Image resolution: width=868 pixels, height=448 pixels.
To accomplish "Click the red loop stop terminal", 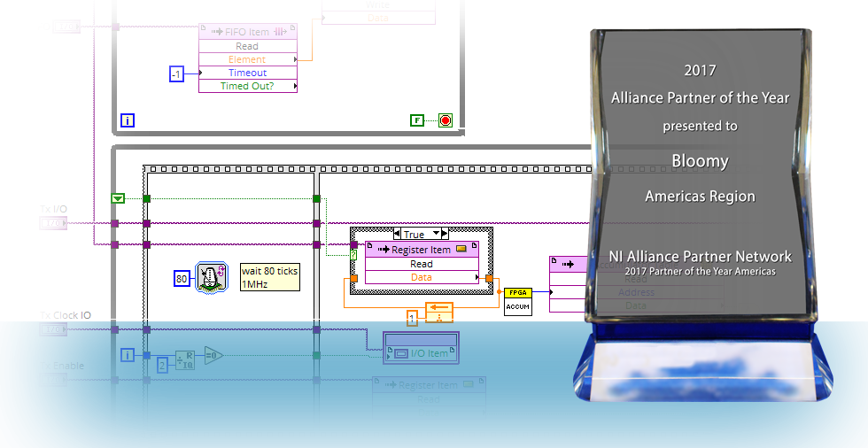I will 446,120.
